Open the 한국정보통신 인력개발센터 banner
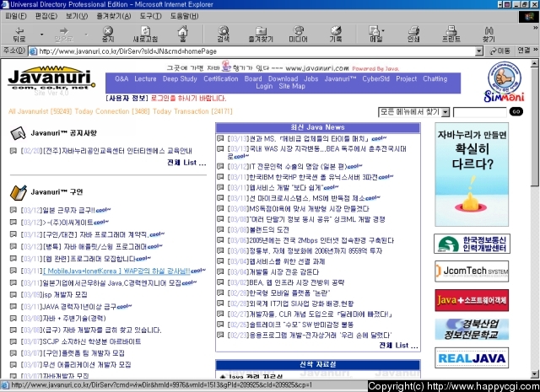 [472, 244]
